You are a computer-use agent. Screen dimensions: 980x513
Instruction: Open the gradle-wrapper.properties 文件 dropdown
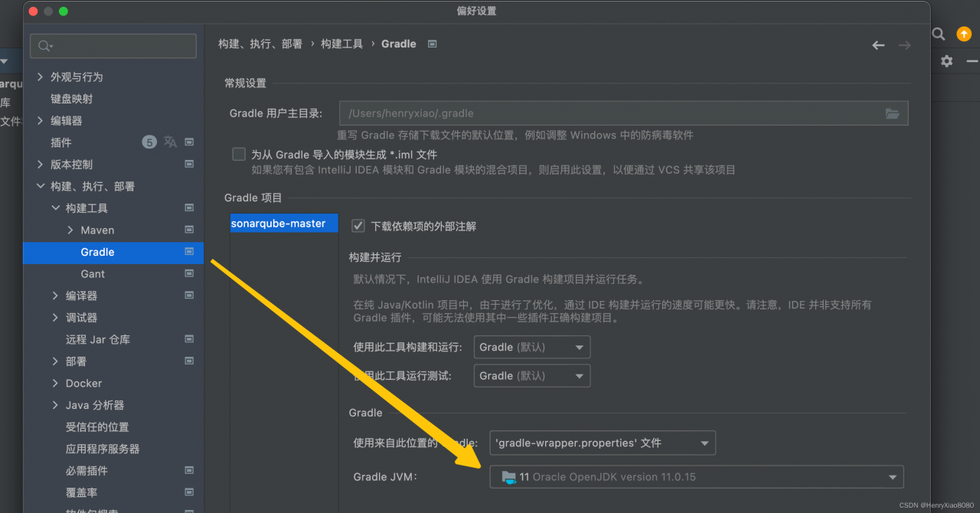[603, 443]
